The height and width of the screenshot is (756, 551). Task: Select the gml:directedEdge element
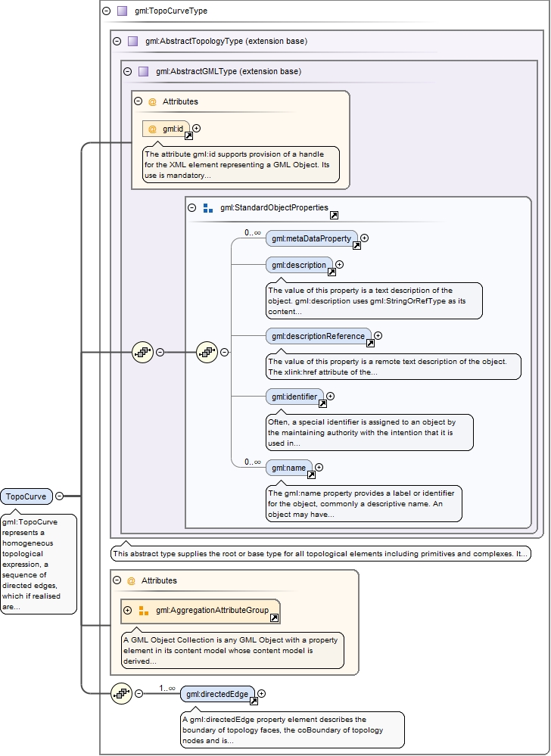[217, 694]
